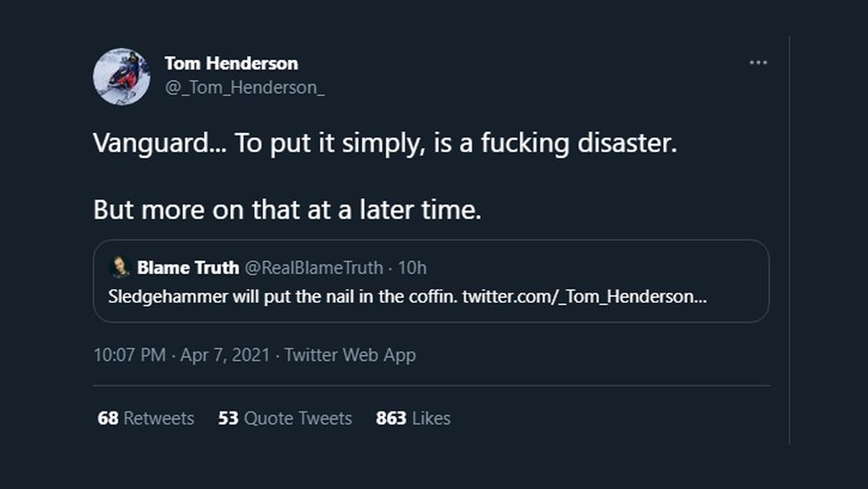The image size is (868, 489).
Task: Click the 10:07 PM time text
Action: 129,355
